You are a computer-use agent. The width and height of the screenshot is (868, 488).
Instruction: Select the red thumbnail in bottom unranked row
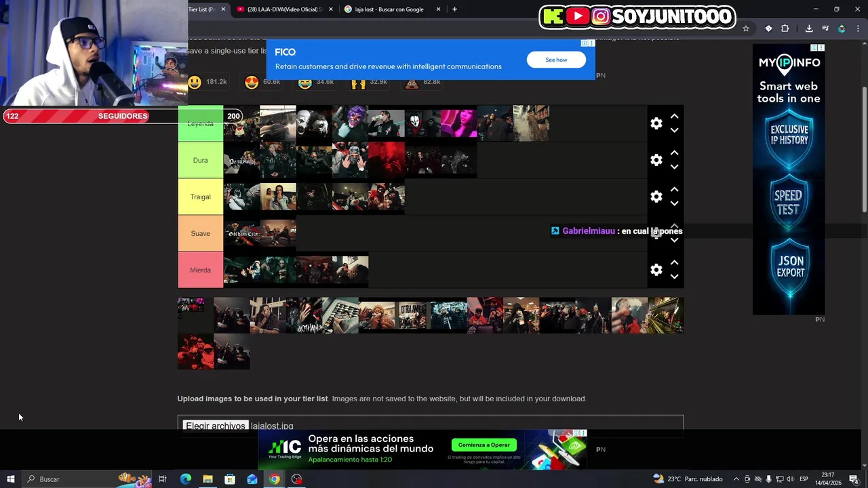[x=195, y=352]
